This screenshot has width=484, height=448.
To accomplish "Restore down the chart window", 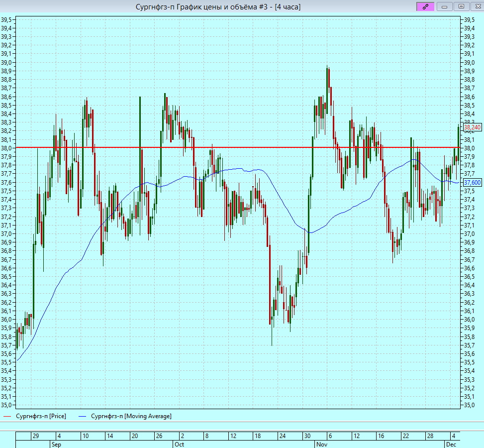I will point(461,6).
